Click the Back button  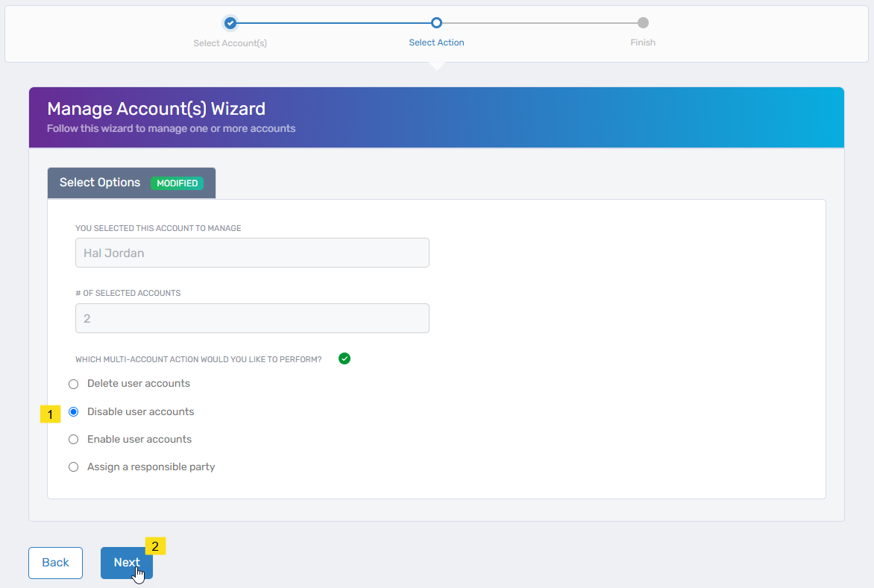[55, 563]
